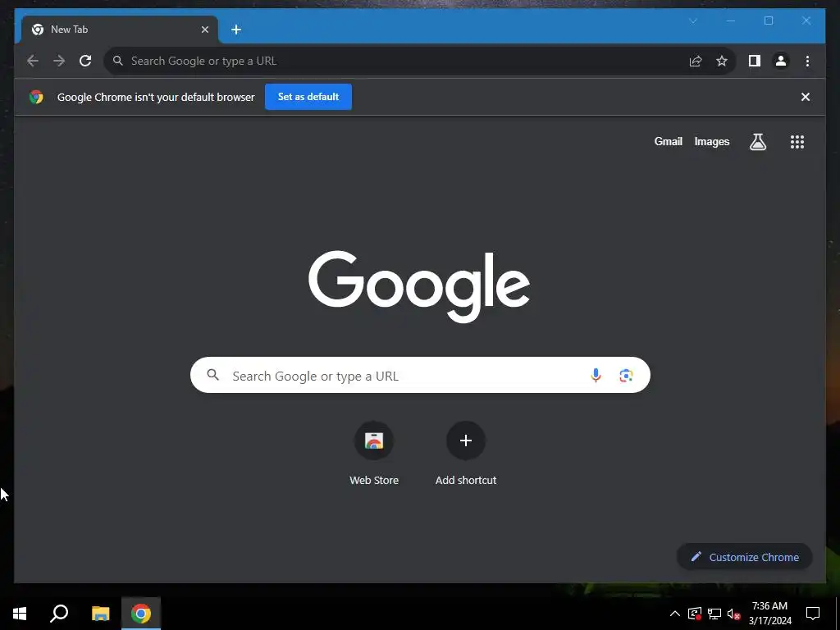Click the muted volume tray icon
The image size is (840, 630).
tap(733, 614)
